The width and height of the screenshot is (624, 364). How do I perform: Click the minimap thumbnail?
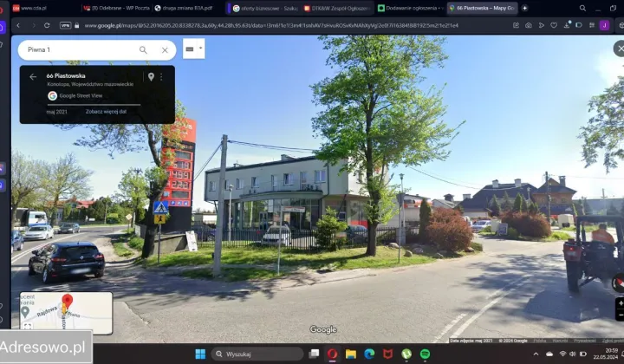pyautogui.click(x=66, y=313)
